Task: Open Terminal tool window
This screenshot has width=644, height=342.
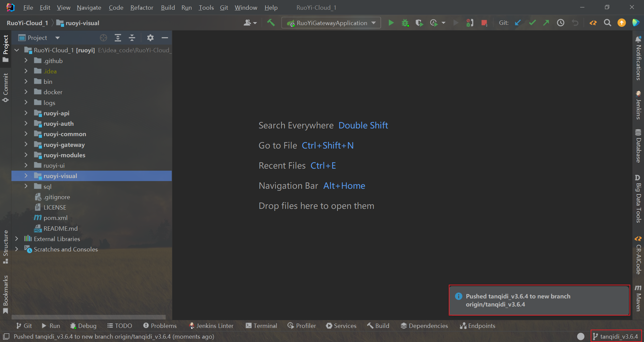Action: click(261, 326)
